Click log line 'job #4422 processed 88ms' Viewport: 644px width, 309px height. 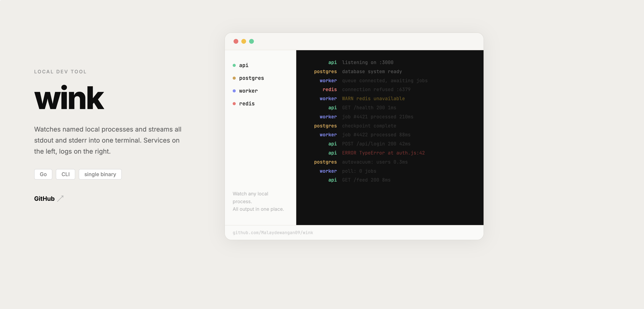point(376,135)
